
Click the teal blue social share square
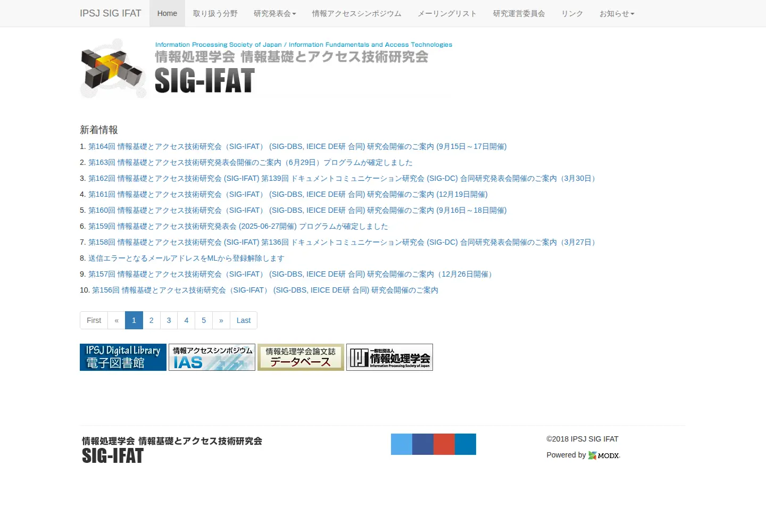[465, 444]
